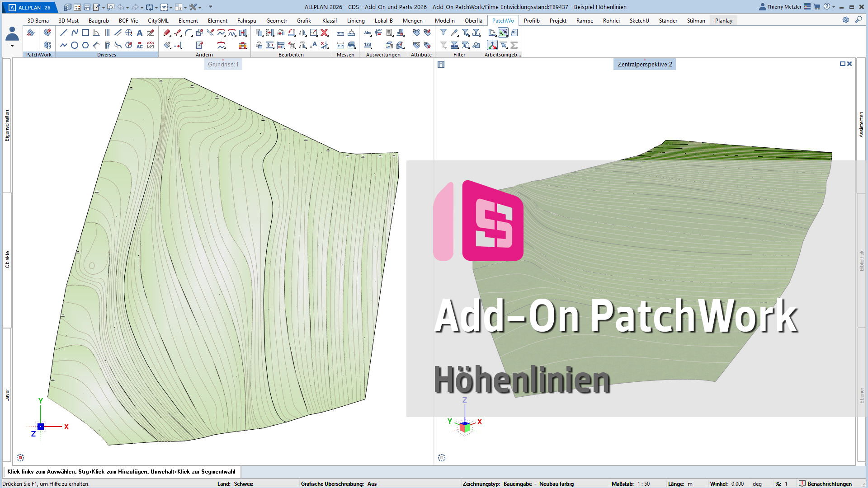Select the Circle tool in Diverses
This screenshot has height=488, width=868.
75,45
